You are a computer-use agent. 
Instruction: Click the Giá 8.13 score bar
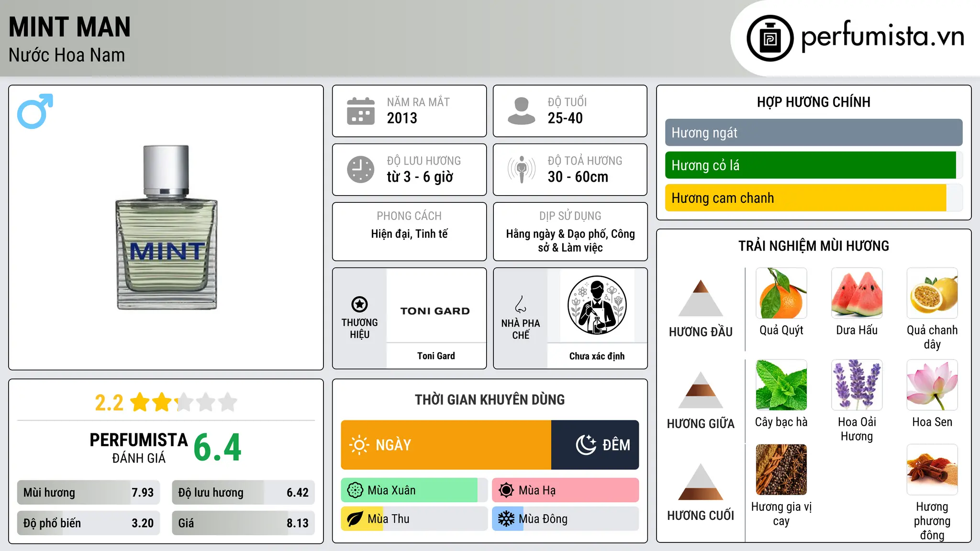pos(244,523)
